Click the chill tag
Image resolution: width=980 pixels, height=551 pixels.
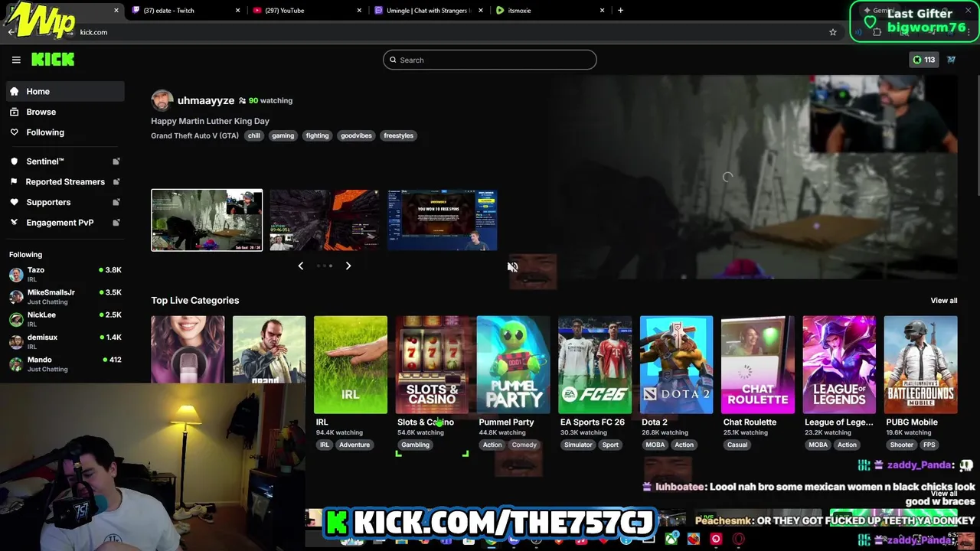(x=254, y=135)
